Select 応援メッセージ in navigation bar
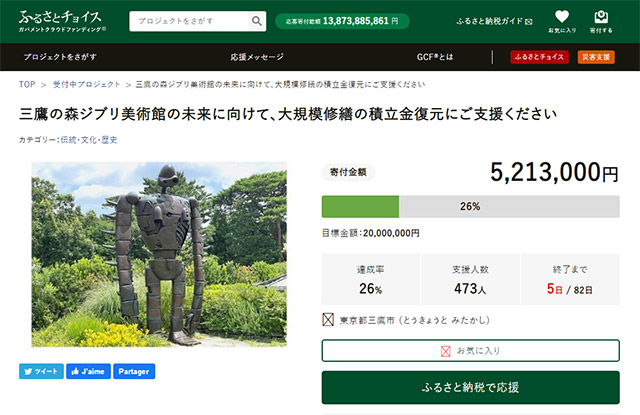Image resolution: width=640 pixels, height=415 pixels. [x=257, y=57]
